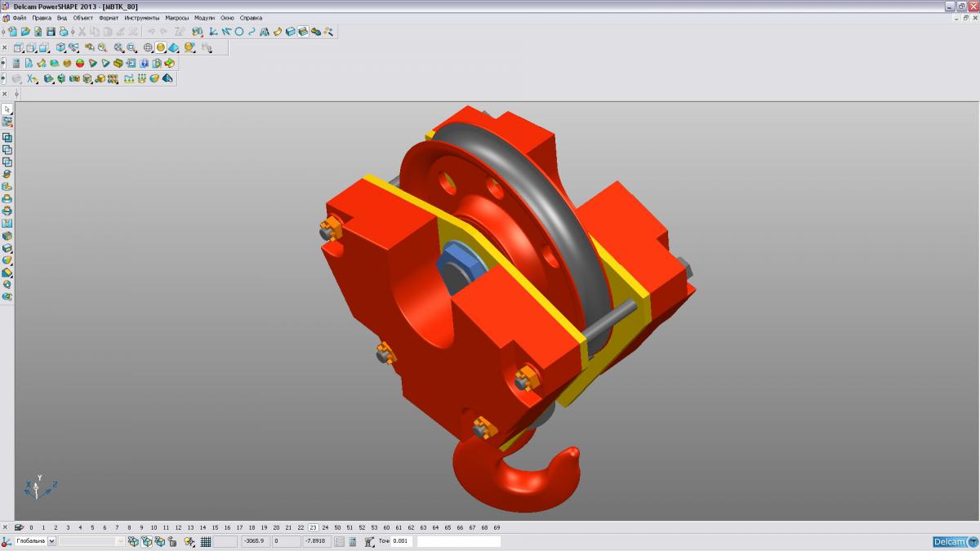Click the New model icon
The width and height of the screenshot is (980, 551).
click(x=13, y=32)
